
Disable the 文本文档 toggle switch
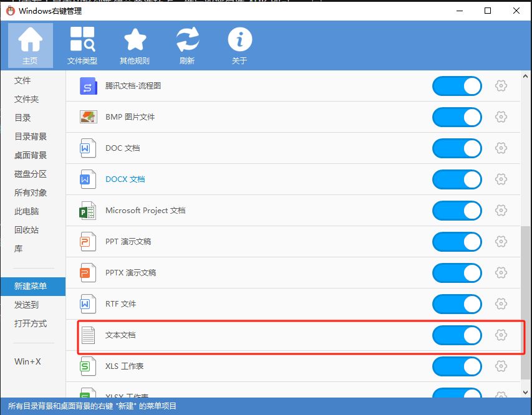tap(457, 335)
